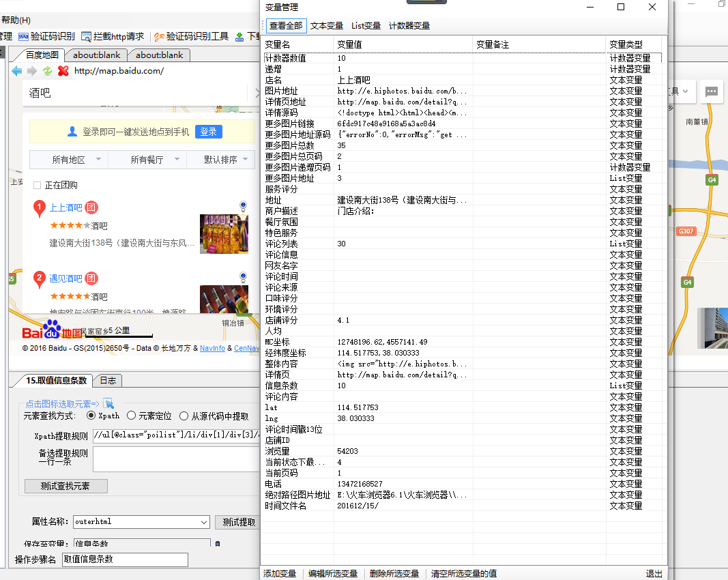
Task: Click the street view pin icon for 上上酒吧
Action: [243, 207]
